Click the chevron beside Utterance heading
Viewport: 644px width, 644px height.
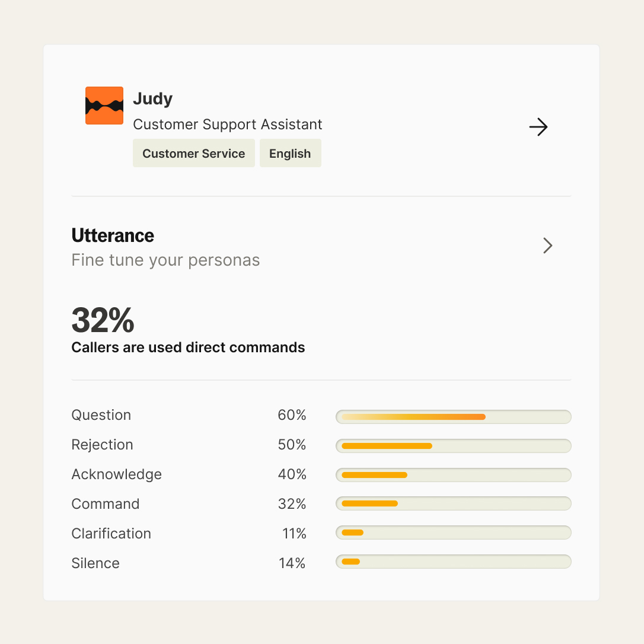(x=547, y=246)
